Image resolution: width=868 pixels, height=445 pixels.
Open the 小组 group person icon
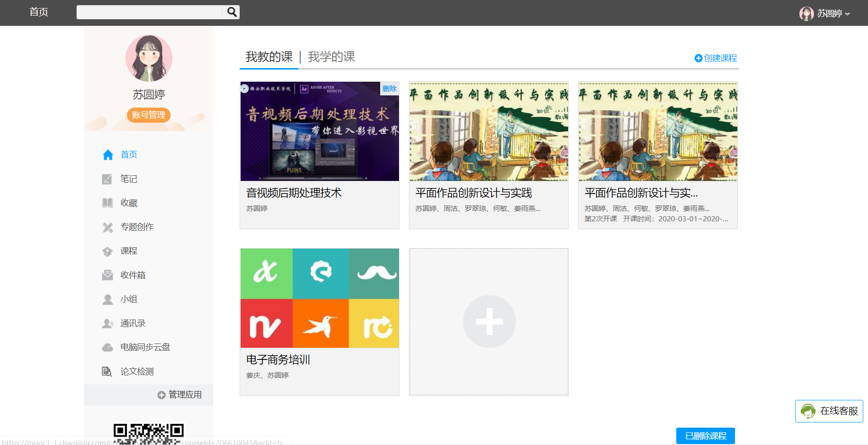pyautogui.click(x=108, y=299)
